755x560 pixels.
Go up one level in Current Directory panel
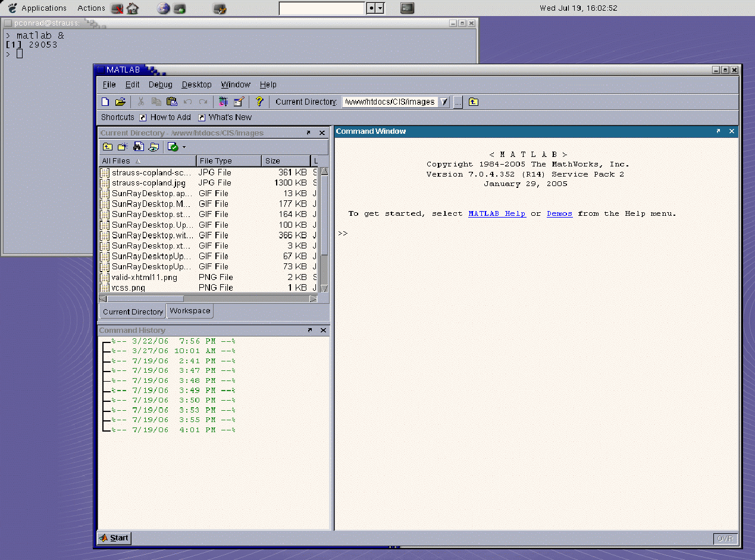pos(107,147)
